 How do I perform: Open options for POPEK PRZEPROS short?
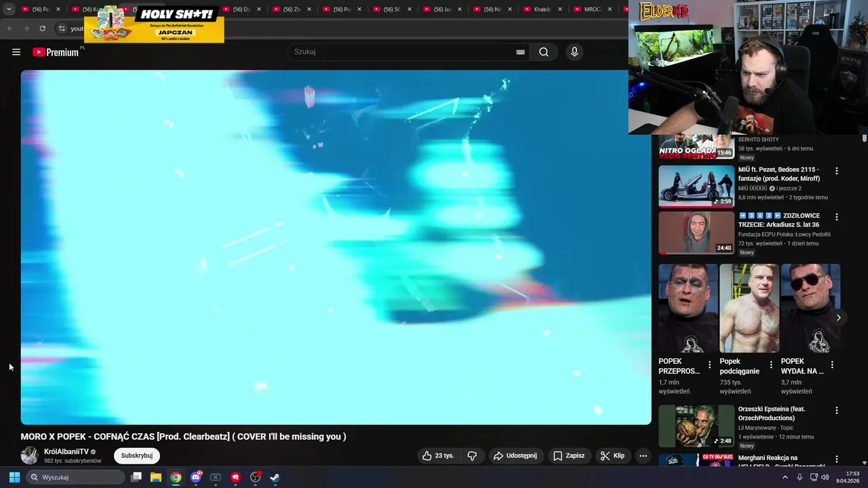(710, 365)
